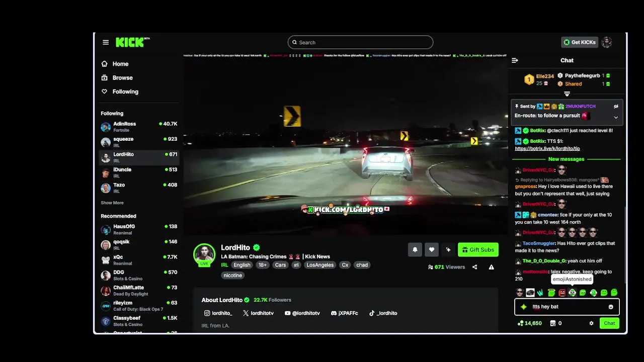The height and width of the screenshot is (362, 644).
Task: Select LordHito in Following list
Action: coord(139,157)
